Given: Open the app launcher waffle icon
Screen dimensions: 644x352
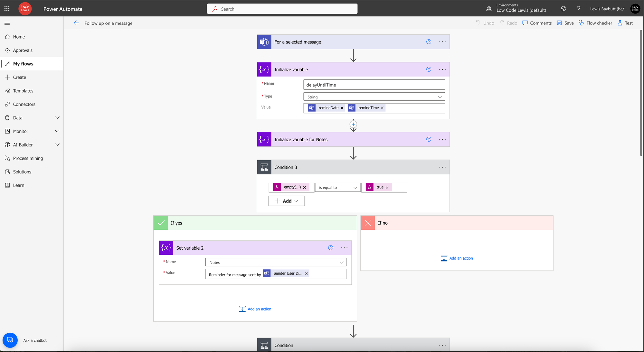Looking at the screenshot, I should (x=7, y=9).
